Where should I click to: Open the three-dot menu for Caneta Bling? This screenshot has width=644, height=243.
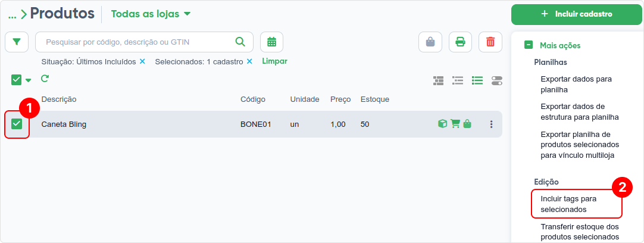pyautogui.click(x=491, y=124)
